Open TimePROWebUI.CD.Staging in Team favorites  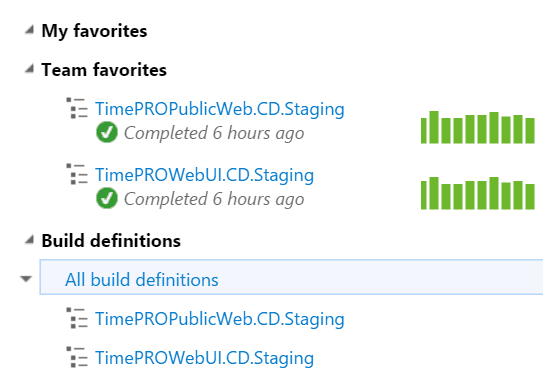(204, 175)
